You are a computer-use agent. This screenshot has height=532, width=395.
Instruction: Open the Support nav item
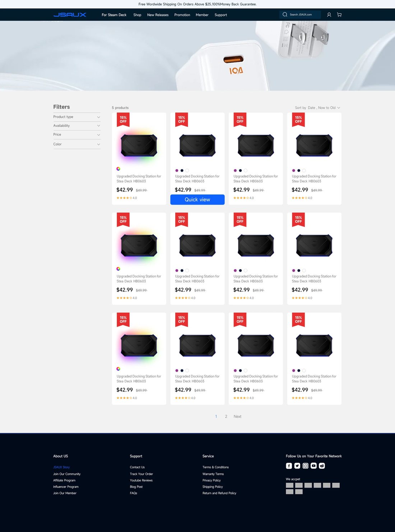click(221, 15)
